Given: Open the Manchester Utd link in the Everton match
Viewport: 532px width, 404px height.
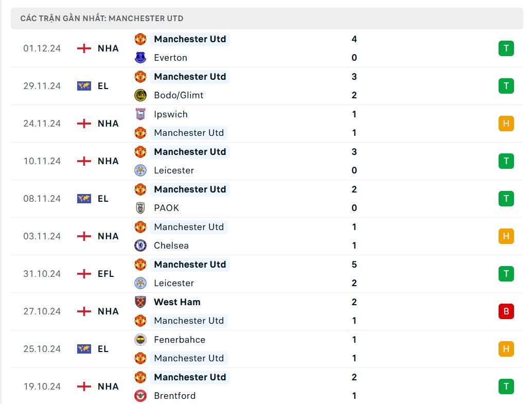Looking at the screenshot, I should tap(190, 39).
